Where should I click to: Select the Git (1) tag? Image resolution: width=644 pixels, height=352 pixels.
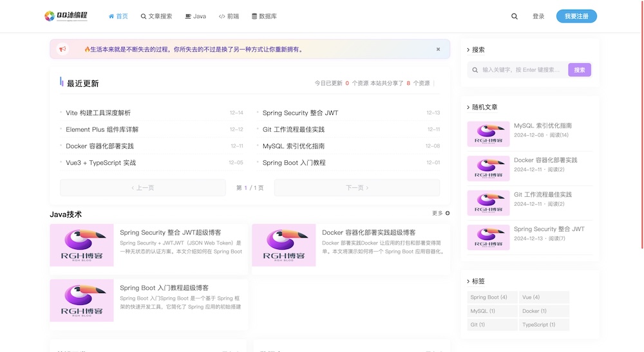(x=492, y=324)
